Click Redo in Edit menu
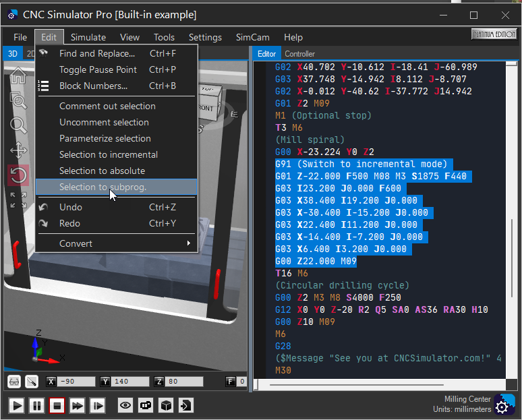 click(x=117, y=223)
